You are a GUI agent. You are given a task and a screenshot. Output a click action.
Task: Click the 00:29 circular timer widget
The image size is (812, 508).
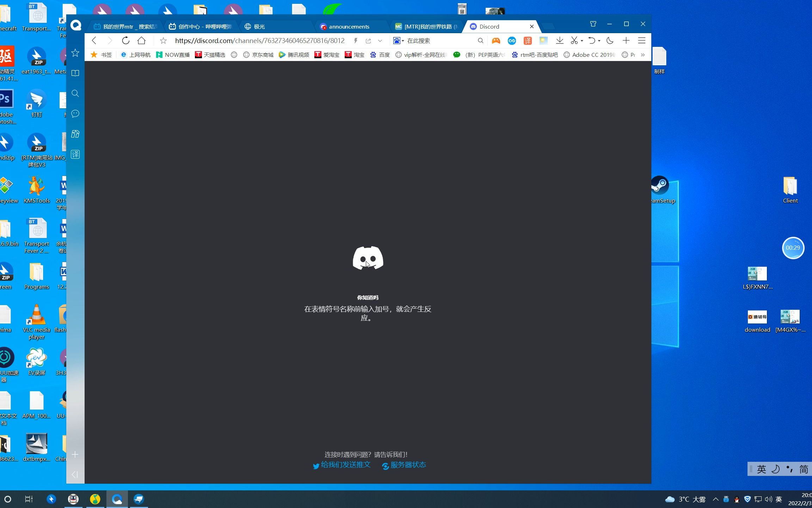[x=793, y=248]
